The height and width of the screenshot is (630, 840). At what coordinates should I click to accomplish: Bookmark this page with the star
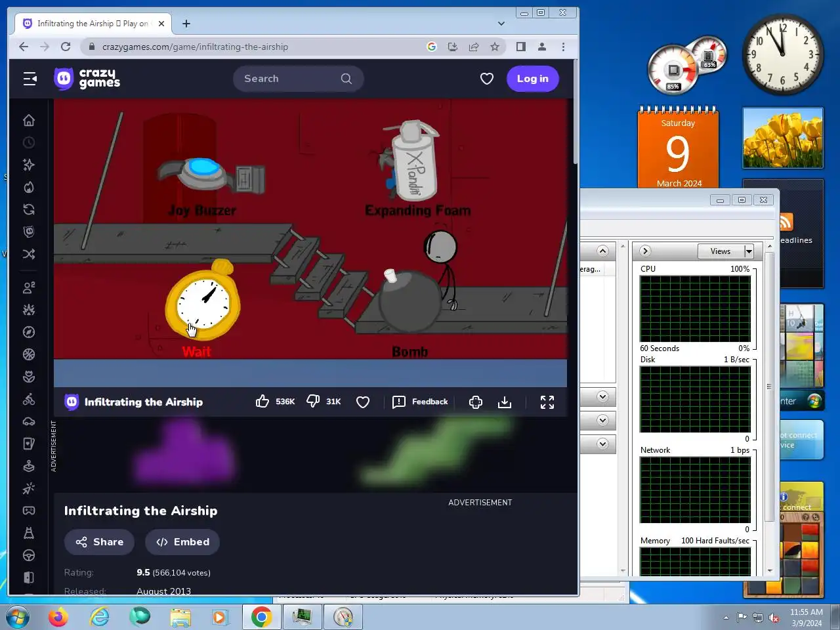tap(495, 47)
